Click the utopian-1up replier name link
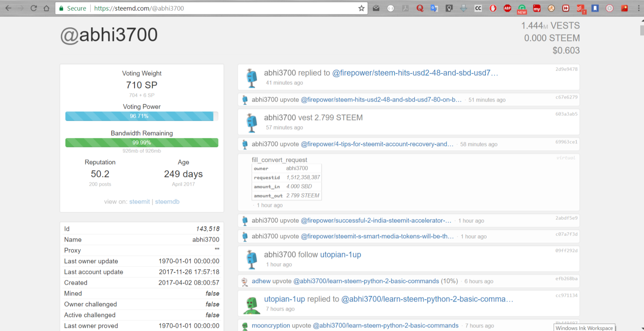644x331 pixels. point(285,299)
